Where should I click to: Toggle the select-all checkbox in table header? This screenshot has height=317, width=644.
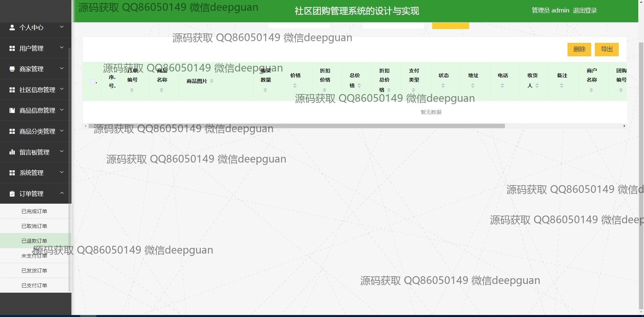(93, 81)
